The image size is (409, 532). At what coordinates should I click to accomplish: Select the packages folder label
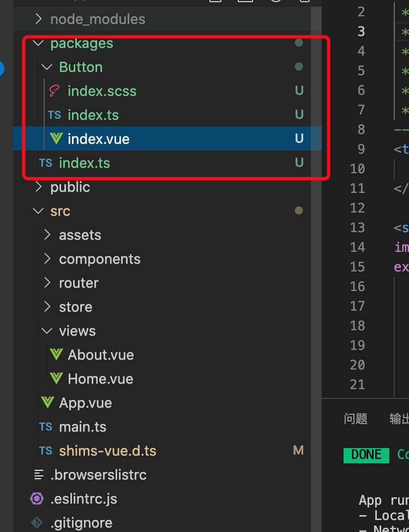pos(82,43)
